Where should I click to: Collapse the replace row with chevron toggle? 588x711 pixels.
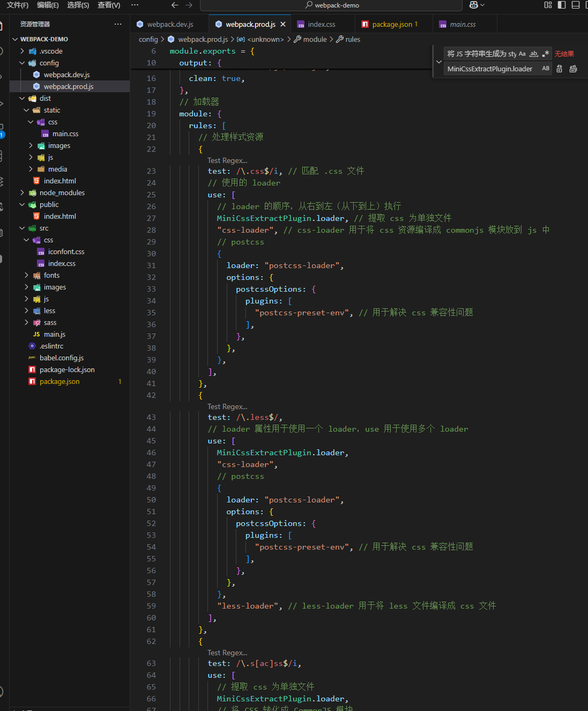click(439, 62)
